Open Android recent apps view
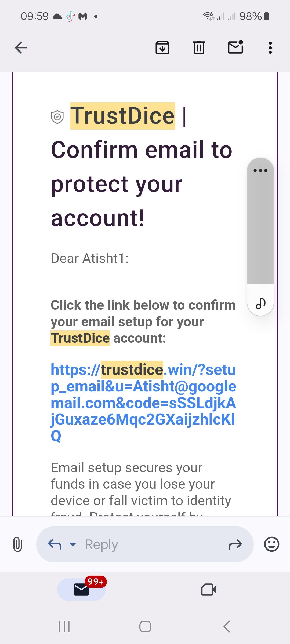The height and width of the screenshot is (644, 290). (x=64, y=627)
